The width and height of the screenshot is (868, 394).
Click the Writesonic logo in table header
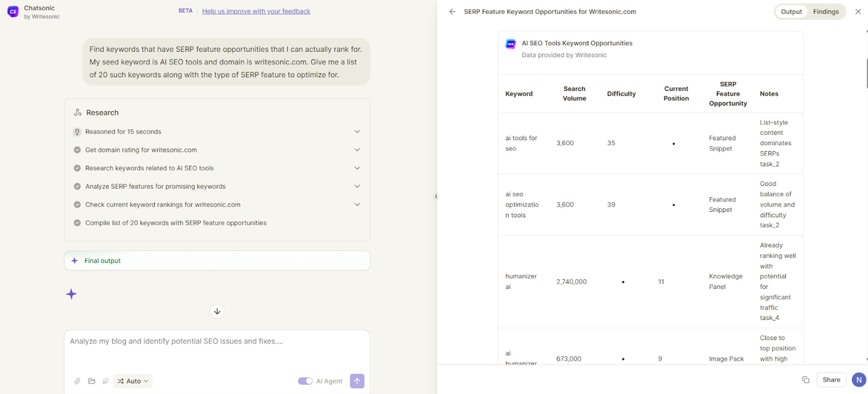(x=511, y=44)
